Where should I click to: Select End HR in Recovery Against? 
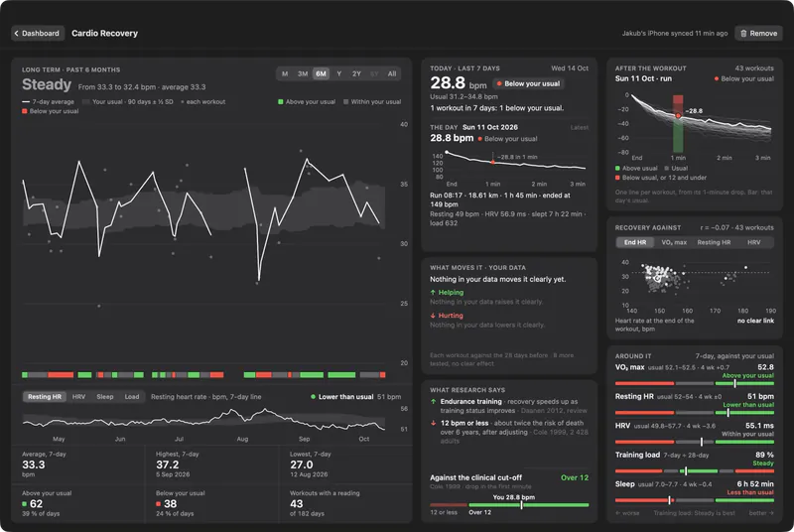click(x=635, y=242)
